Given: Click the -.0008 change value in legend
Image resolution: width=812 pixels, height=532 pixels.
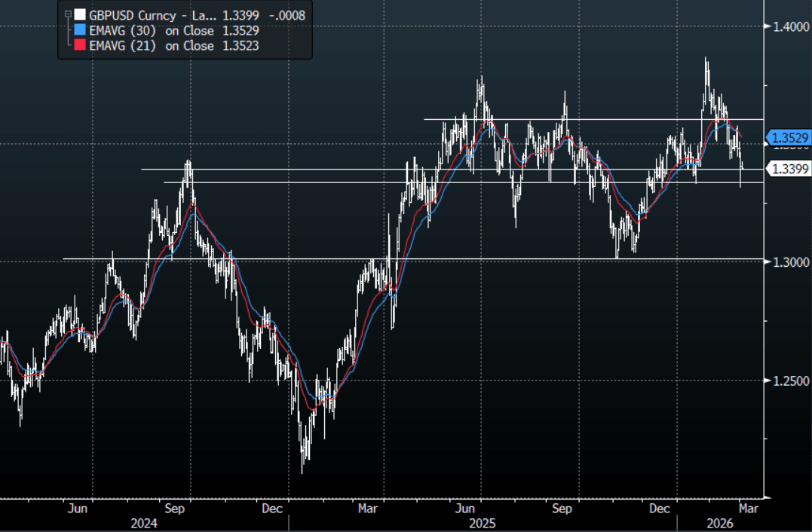Looking at the screenshot, I should click(287, 16).
